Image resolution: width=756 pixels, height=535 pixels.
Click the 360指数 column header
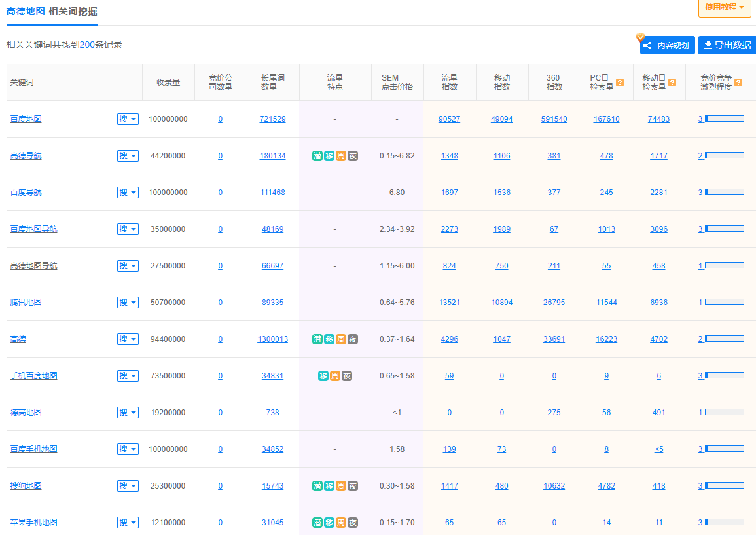pos(554,83)
